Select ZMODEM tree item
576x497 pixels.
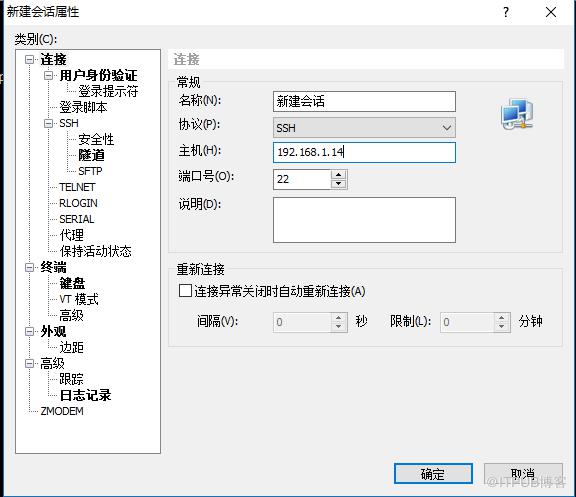tap(62, 411)
